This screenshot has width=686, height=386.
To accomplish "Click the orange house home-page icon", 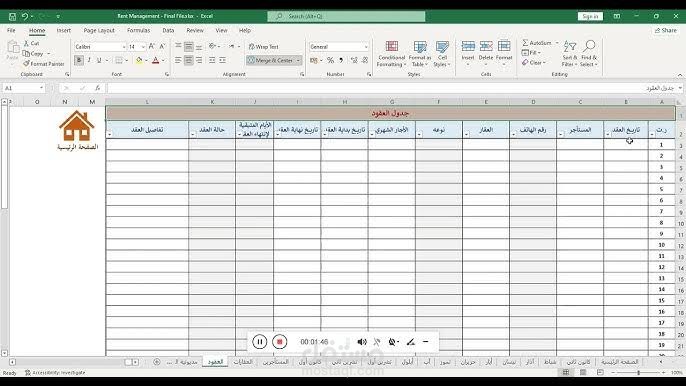I will point(77,126).
